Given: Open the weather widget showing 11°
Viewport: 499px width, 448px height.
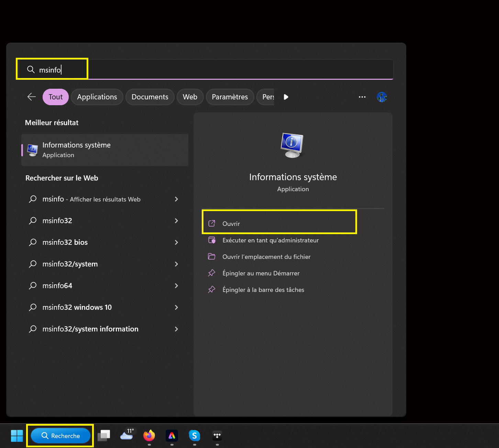Looking at the screenshot, I should (x=127, y=435).
